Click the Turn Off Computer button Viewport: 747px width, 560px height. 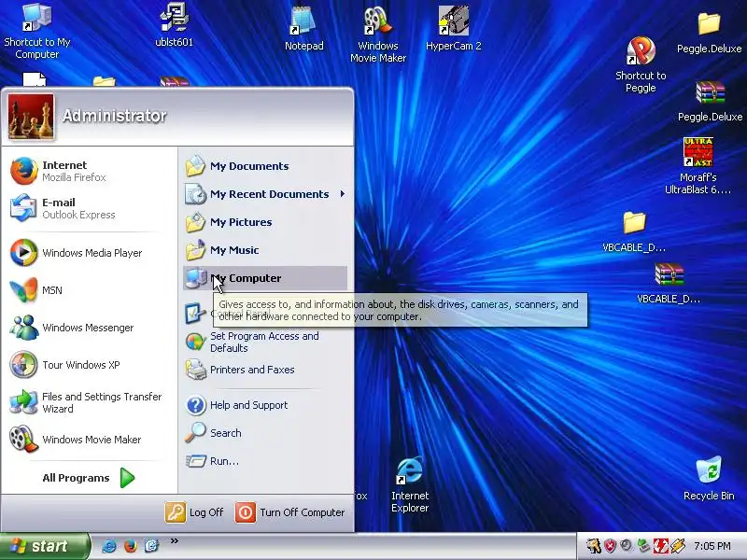289,512
